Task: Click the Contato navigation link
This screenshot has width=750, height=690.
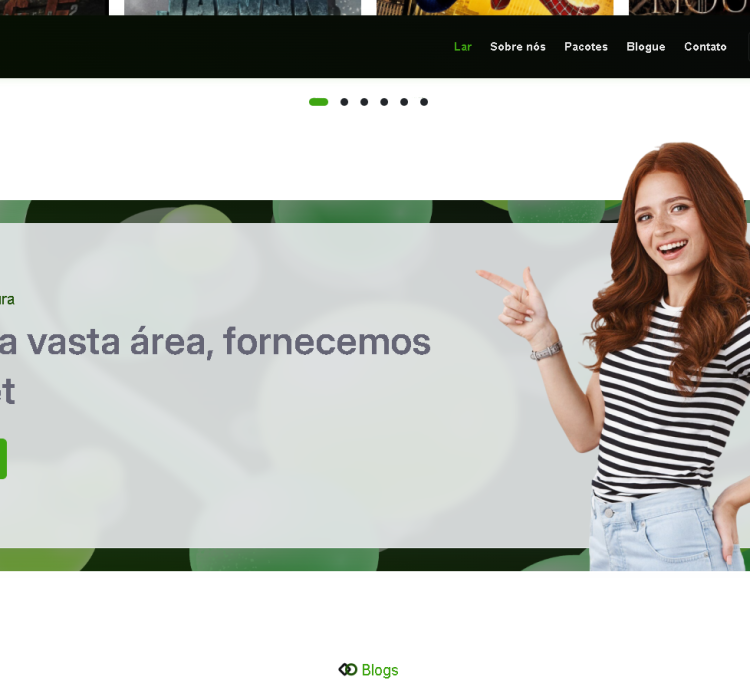Action: [705, 47]
